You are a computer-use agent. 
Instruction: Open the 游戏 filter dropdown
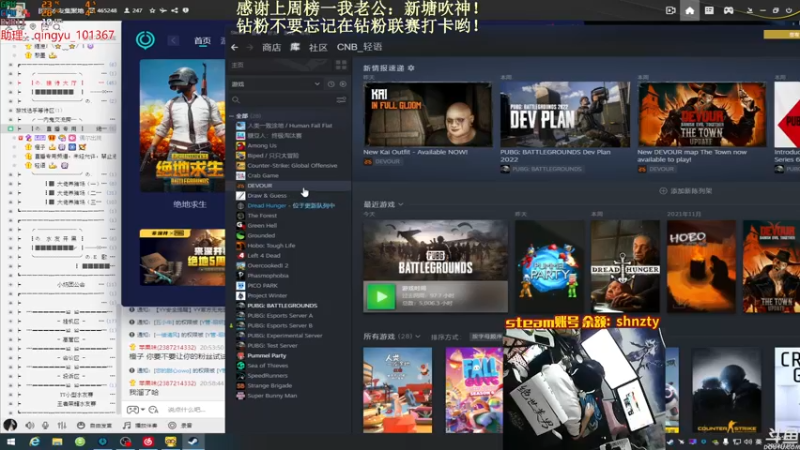pos(276,84)
